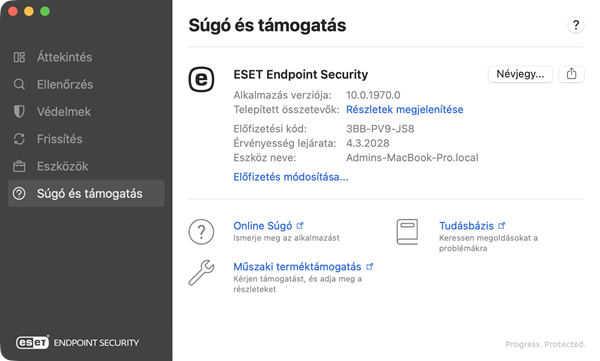This screenshot has height=361, width=600.
Task: Click the Érvényesség lejárata label
Action: 285,143
